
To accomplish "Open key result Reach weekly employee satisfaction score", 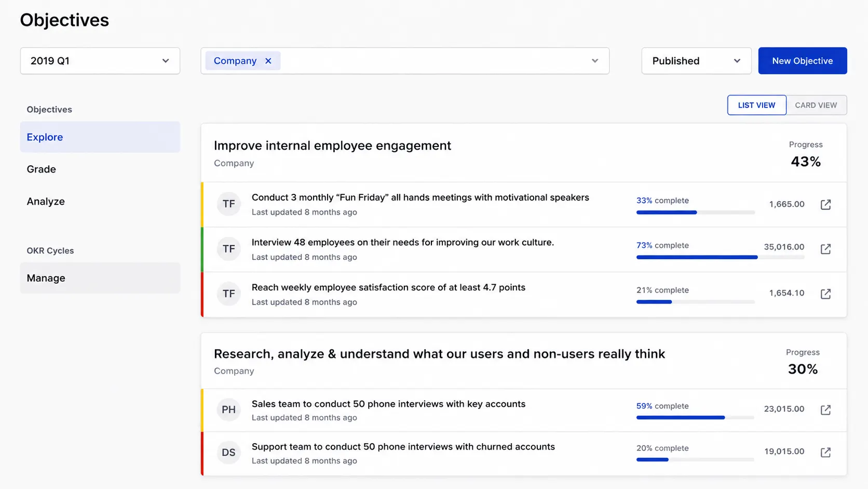I will 388,287.
